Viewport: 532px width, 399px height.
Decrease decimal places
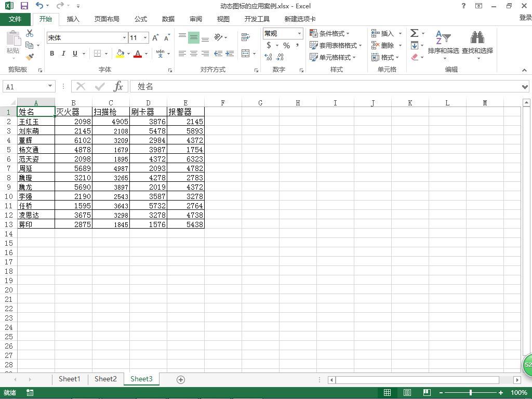pos(280,57)
